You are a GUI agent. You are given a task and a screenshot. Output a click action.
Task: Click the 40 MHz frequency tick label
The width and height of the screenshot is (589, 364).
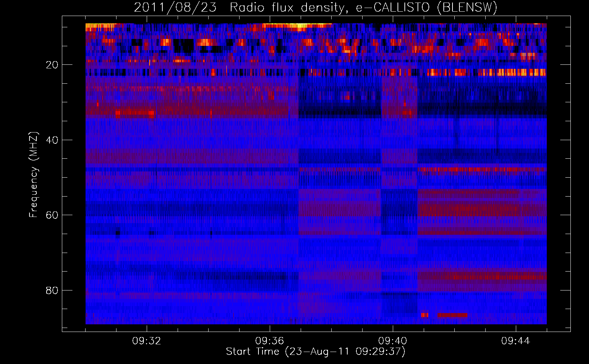[x=52, y=140]
